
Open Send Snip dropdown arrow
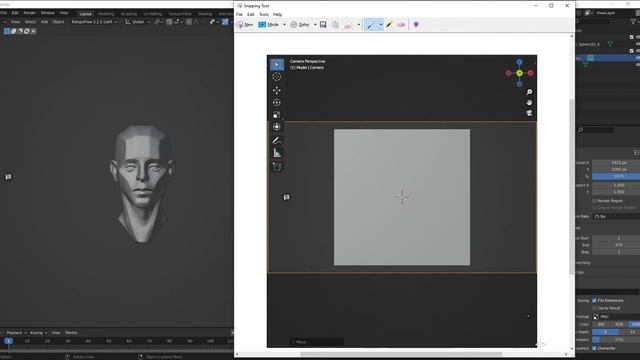[359, 25]
